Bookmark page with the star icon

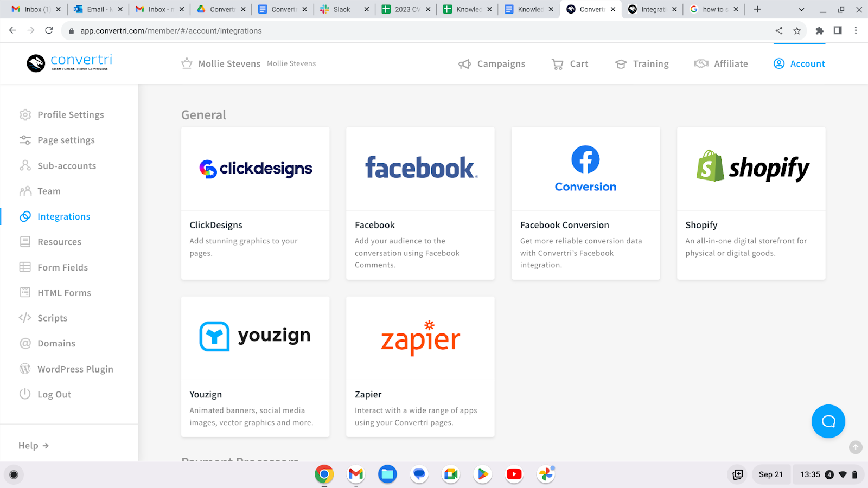pos(797,31)
